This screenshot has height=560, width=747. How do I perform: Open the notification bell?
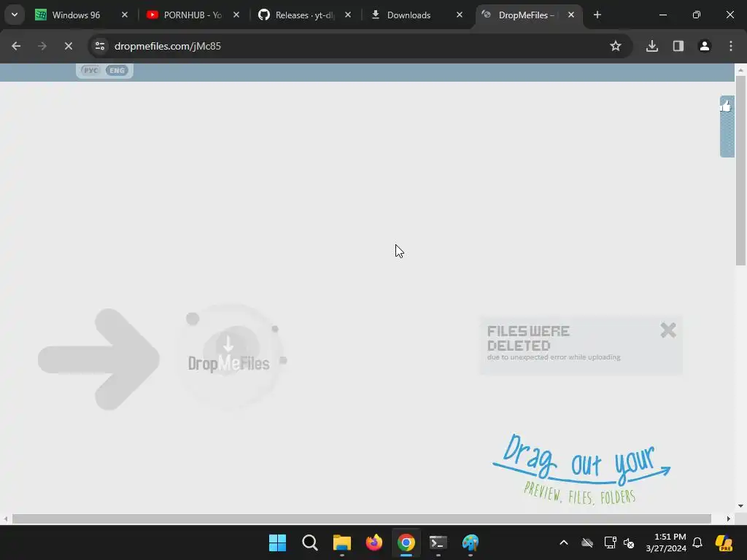pos(697,542)
